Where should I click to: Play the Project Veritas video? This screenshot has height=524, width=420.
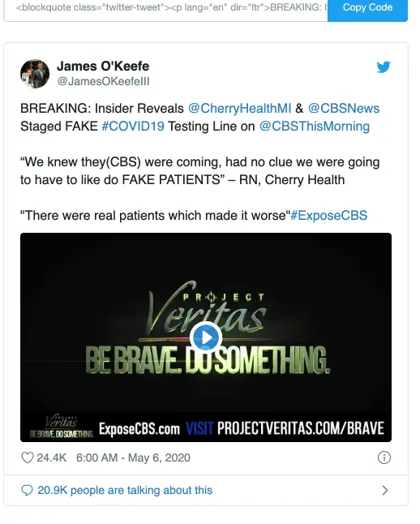coord(206,337)
